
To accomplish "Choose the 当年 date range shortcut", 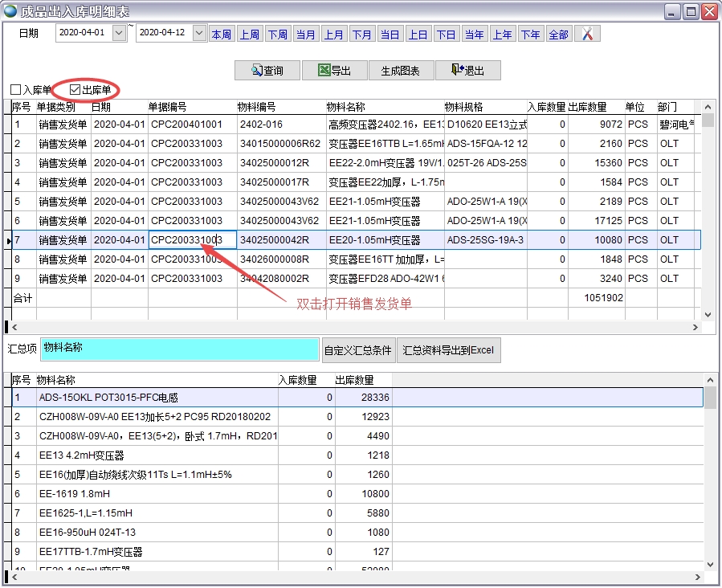I will coord(474,35).
